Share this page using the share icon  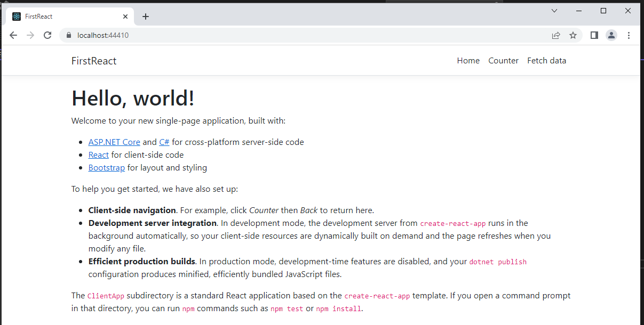coord(556,35)
